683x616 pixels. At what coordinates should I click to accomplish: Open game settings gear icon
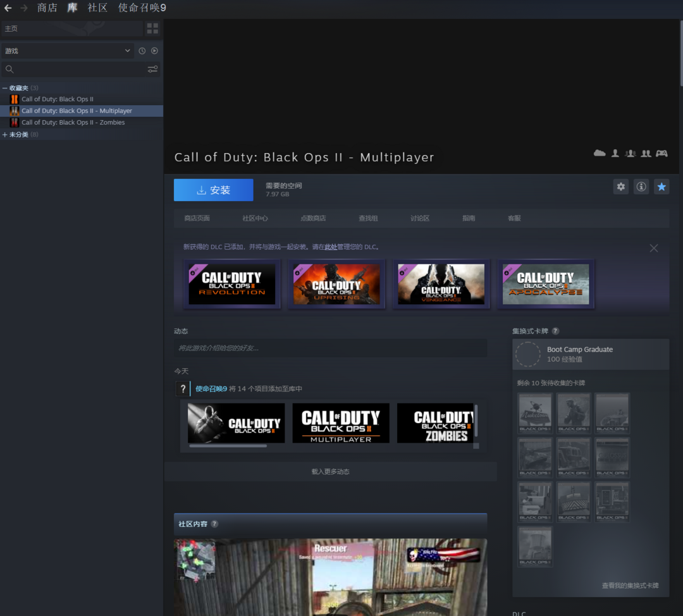[x=621, y=187]
